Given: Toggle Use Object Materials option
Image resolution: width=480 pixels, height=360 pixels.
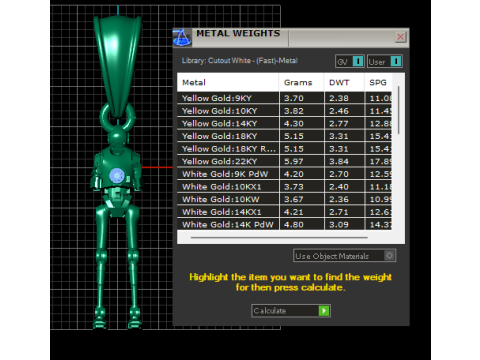Looking at the screenshot, I should tap(344, 256).
